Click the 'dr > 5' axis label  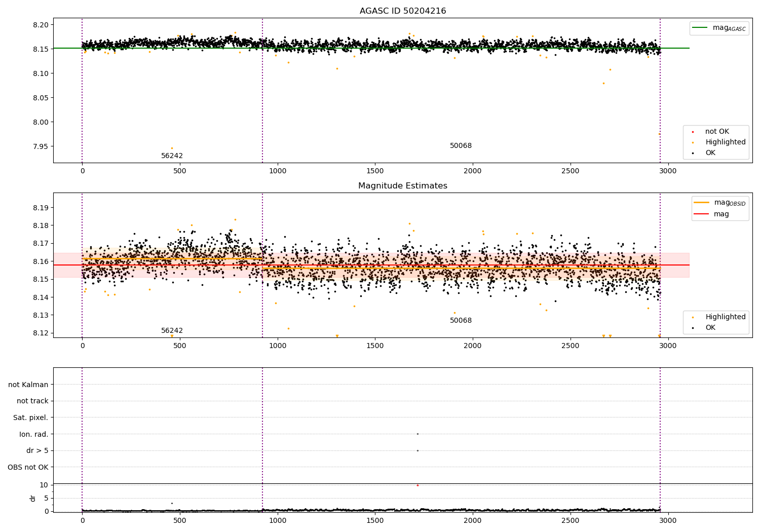pos(37,451)
